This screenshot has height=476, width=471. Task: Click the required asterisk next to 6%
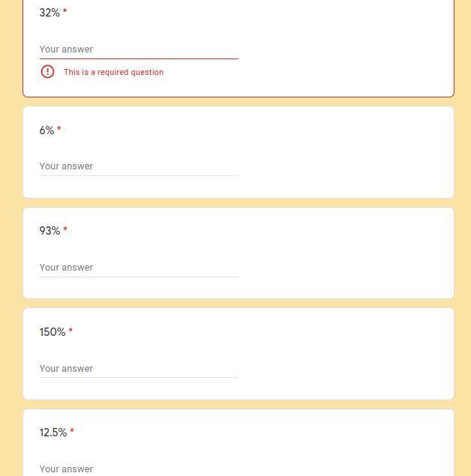coord(59,130)
